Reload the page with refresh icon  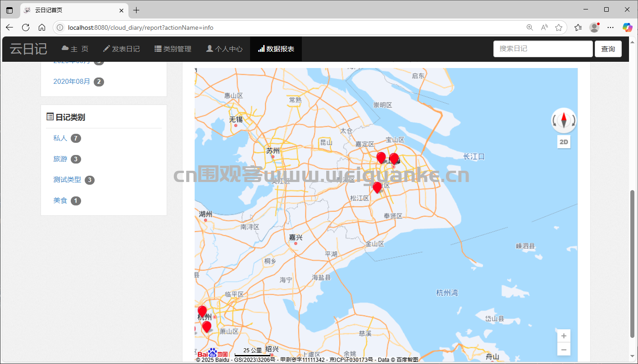click(x=26, y=27)
